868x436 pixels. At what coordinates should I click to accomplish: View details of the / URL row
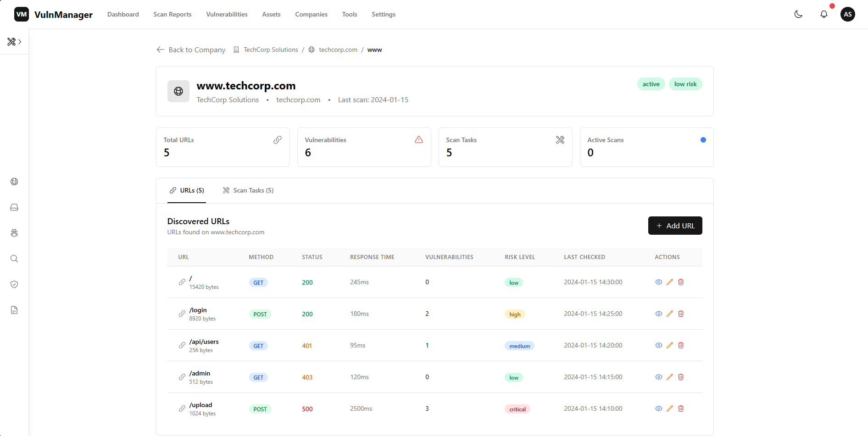click(x=659, y=282)
